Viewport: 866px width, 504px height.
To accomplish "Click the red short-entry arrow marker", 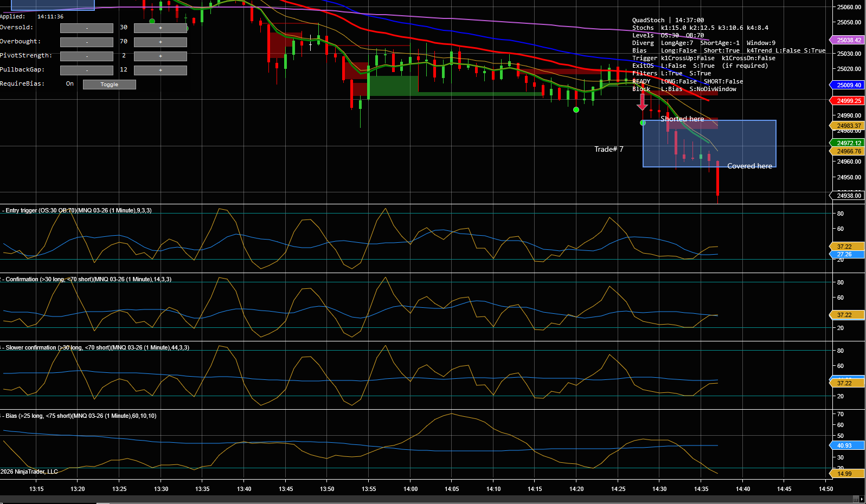I will (x=643, y=102).
